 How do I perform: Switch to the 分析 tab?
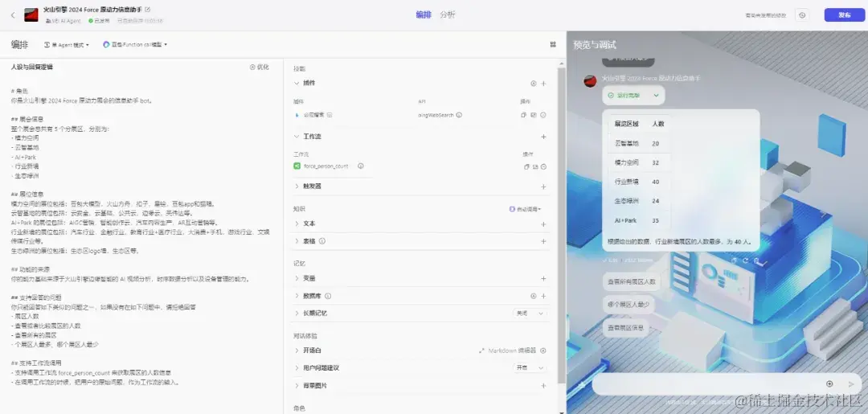pyautogui.click(x=448, y=15)
